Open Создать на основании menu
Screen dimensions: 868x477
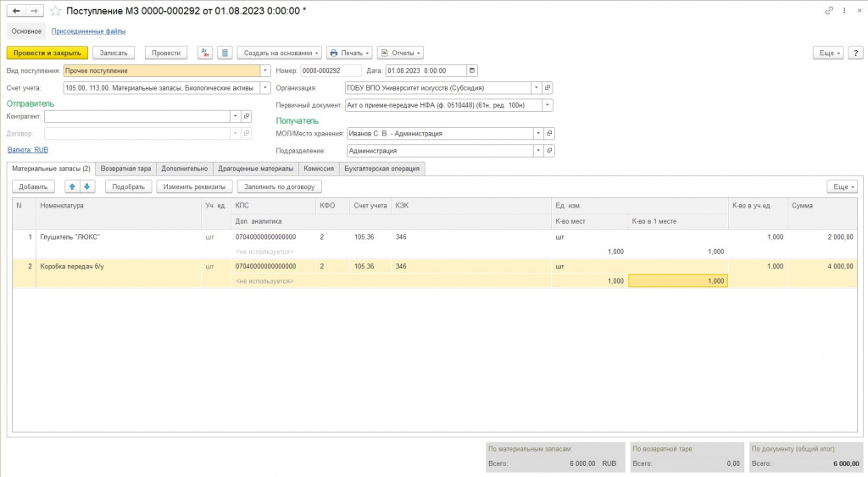pos(281,53)
